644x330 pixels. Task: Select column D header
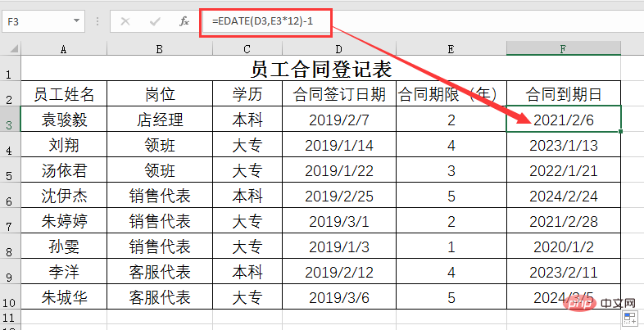pos(339,49)
